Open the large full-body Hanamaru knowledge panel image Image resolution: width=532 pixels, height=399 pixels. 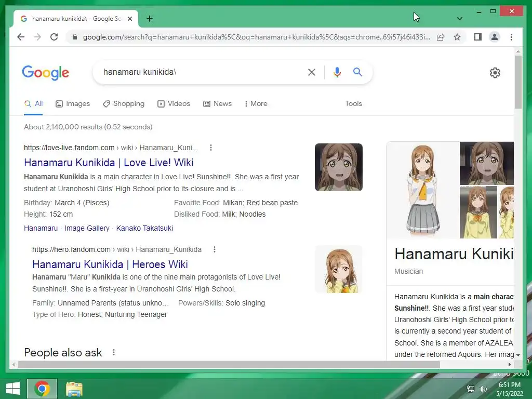tap(423, 190)
